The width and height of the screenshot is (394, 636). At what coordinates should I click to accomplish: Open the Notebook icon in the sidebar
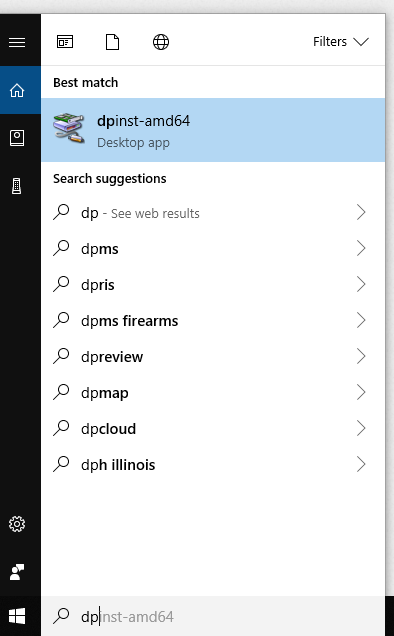17,138
